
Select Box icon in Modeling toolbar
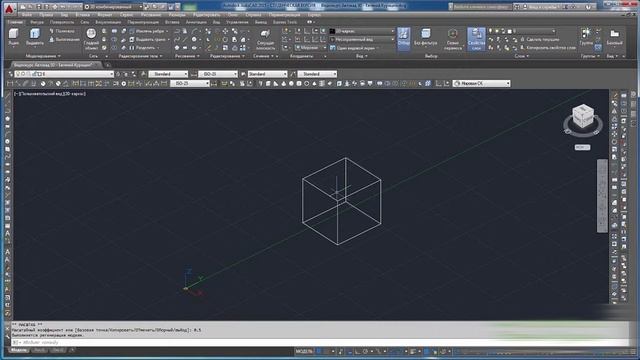(x=268, y=83)
